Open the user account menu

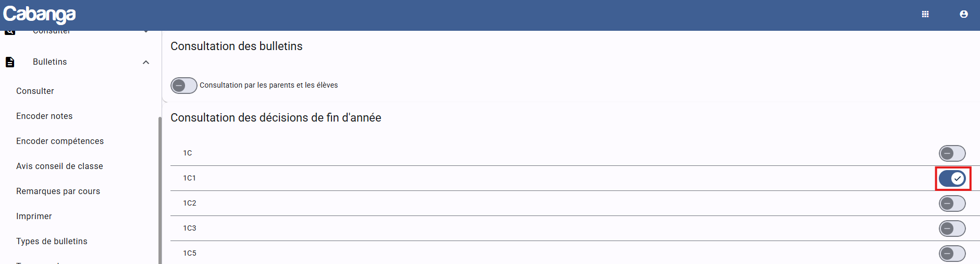click(964, 14)
